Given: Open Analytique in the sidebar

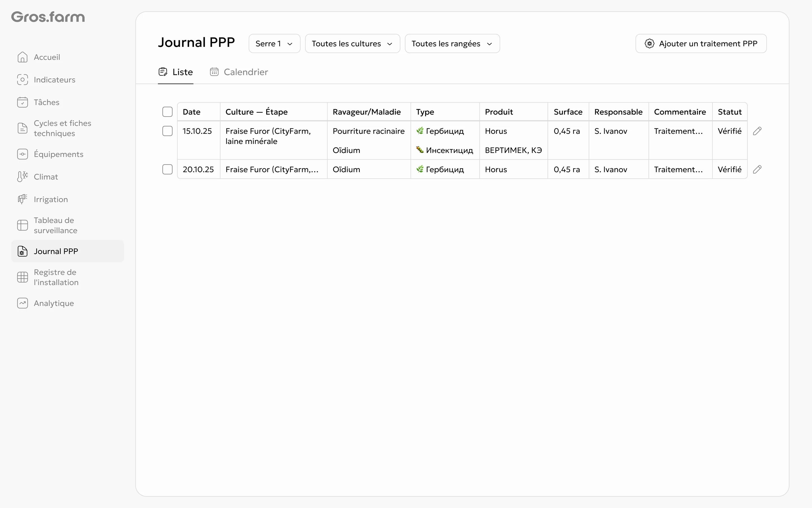Looking at the screenshot, I should pyautogui.click(x=67, y=303).
